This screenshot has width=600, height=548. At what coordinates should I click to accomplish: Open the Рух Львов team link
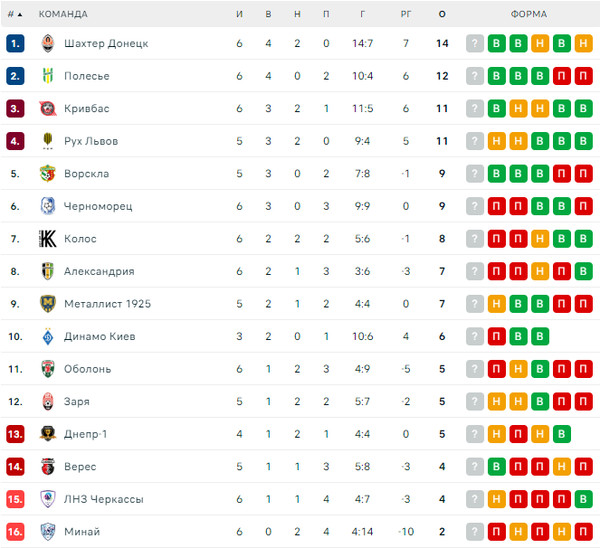(x=91, y=141)
